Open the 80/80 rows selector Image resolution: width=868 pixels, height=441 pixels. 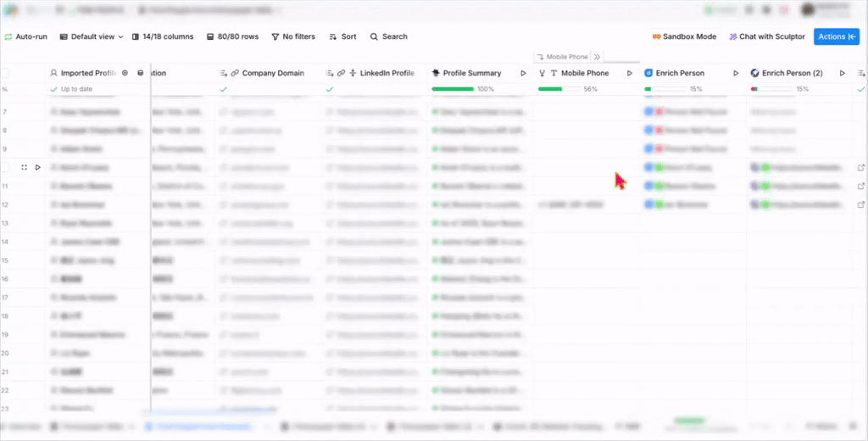pos(232,36)
